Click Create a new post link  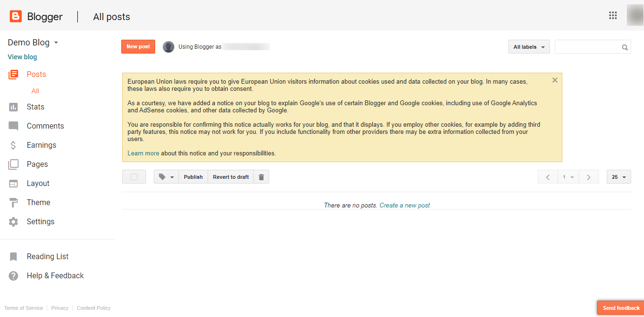pos(405,206)
